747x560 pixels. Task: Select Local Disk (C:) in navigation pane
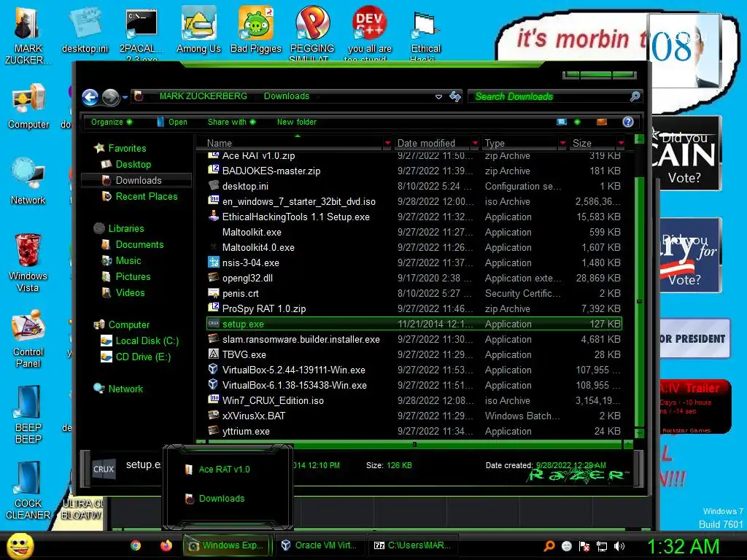point(147,341)
